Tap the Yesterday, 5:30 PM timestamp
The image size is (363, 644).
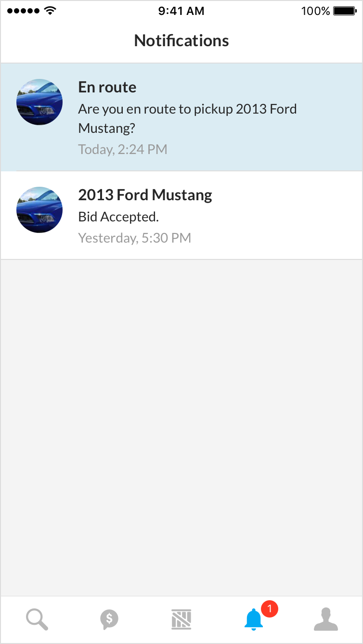point(135,238)
